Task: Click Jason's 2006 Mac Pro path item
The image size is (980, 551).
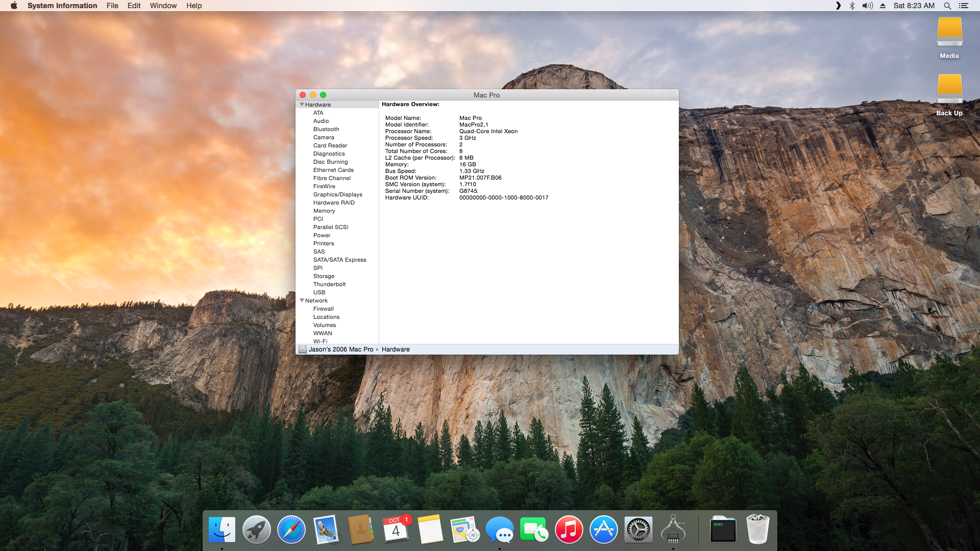Action: (x=340, y=349)
